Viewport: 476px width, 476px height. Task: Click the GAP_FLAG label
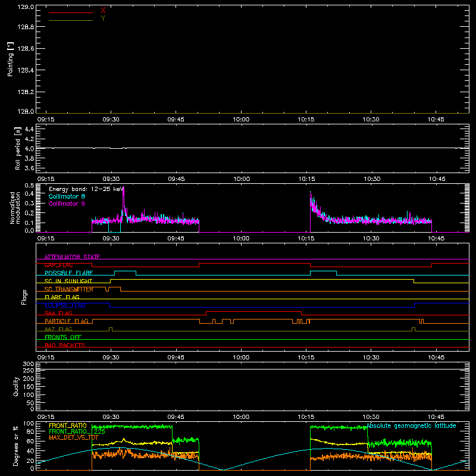click(x=58, y=265)
